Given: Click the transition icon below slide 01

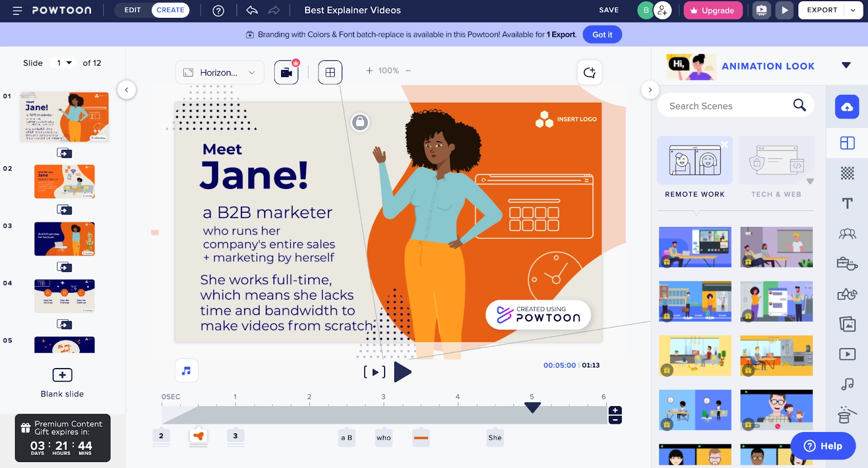Looking at the screenshot, I should point(65,153).
